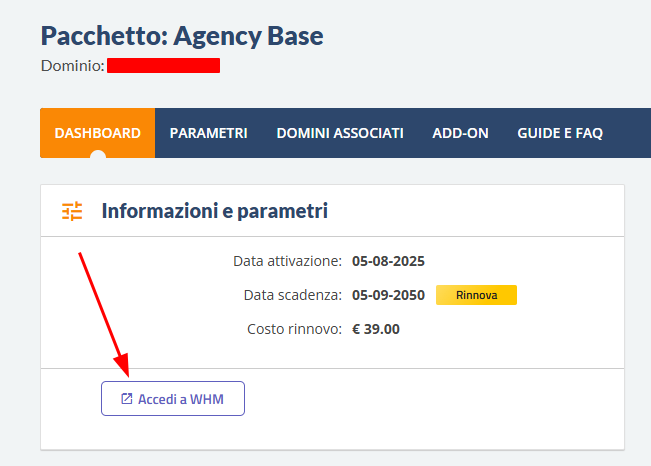Click the Accedi a WHM button text
Image resolution: width=651 pixels, height=466 pixels.
pos(180,399)
